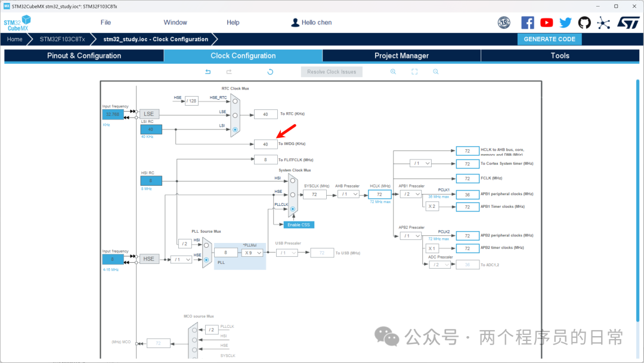Image resolution: width=644 pixels, height=363 pixels.
Task: Open the YouTube icon link
Action: point(546,23)
